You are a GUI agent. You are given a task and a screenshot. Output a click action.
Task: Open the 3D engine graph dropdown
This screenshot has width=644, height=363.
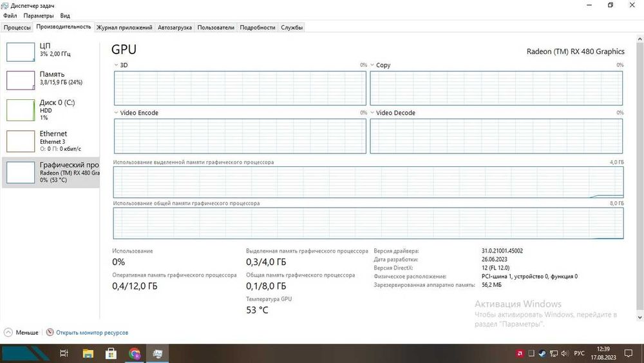pos(116,65)
